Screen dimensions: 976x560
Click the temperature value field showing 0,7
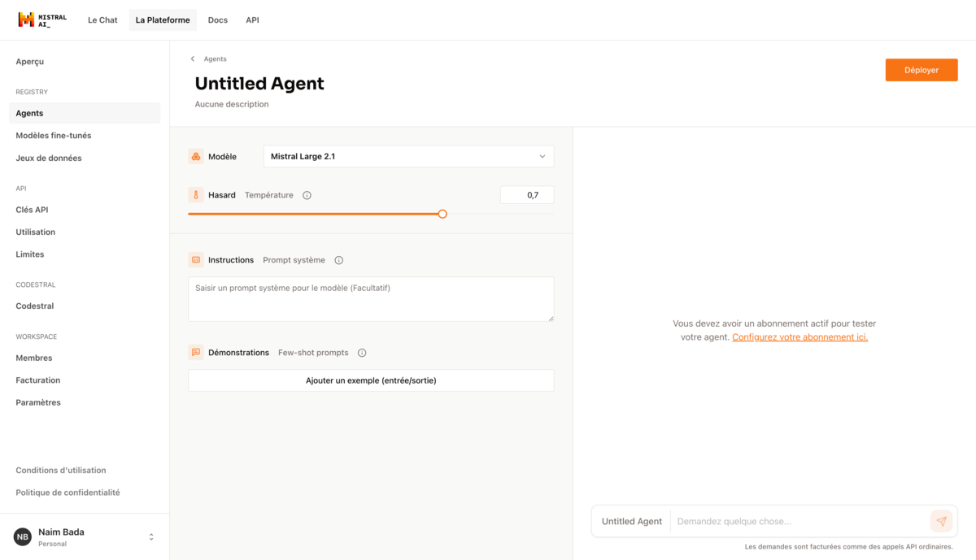point(527,195)
